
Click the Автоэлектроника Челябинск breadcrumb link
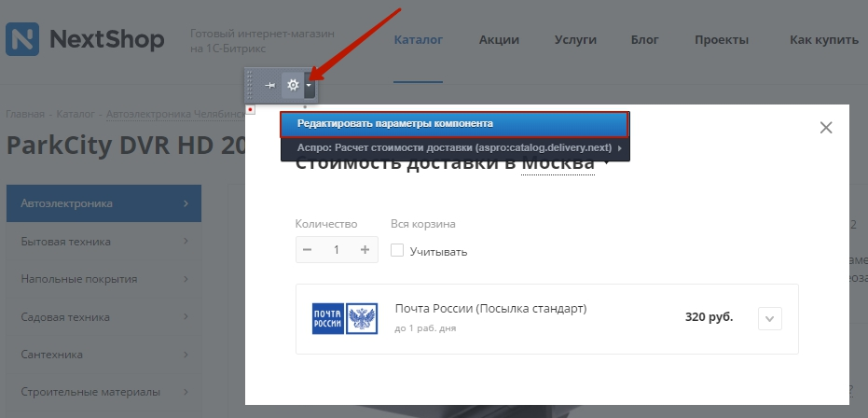point(175,114)
